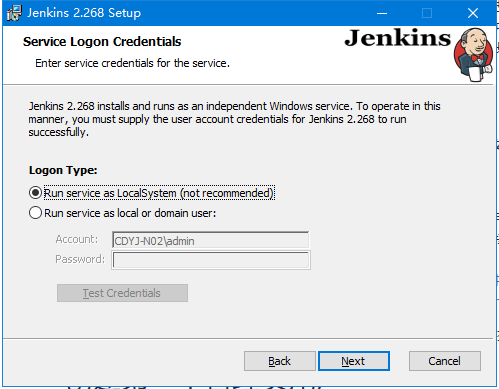Click the 'Account:' field label
This screenshot has width=499, height=389.
77,239
